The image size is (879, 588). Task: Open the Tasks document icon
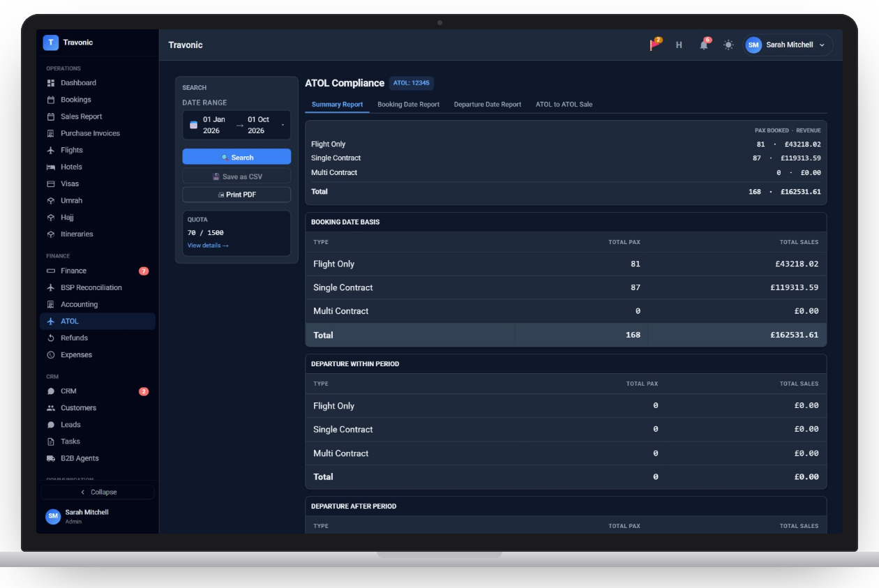51,442
